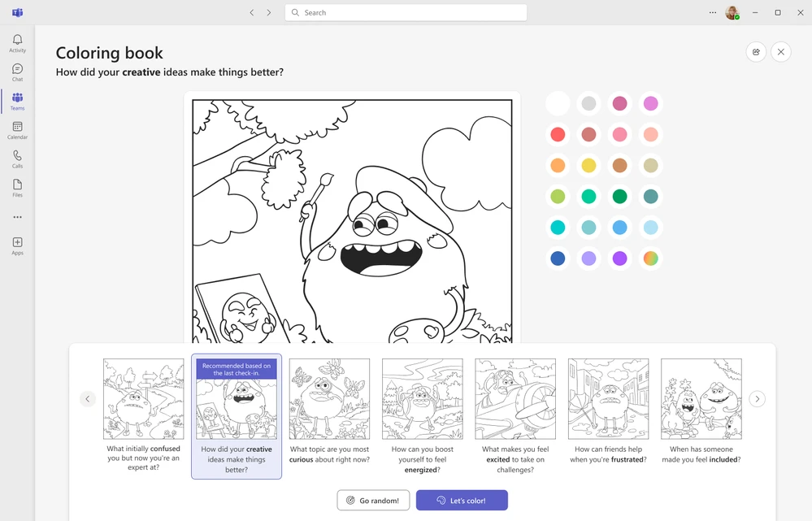Click the Search field at the top

click(x=405, y=12)
